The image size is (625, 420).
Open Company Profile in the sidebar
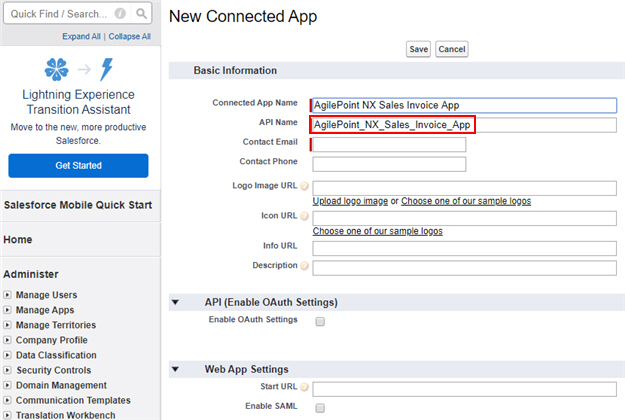coord(51,340)
